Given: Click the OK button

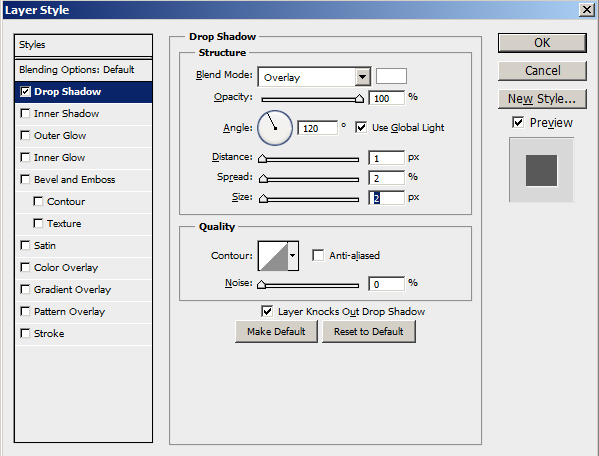Looking at the screenshot, I should point(542,43).
